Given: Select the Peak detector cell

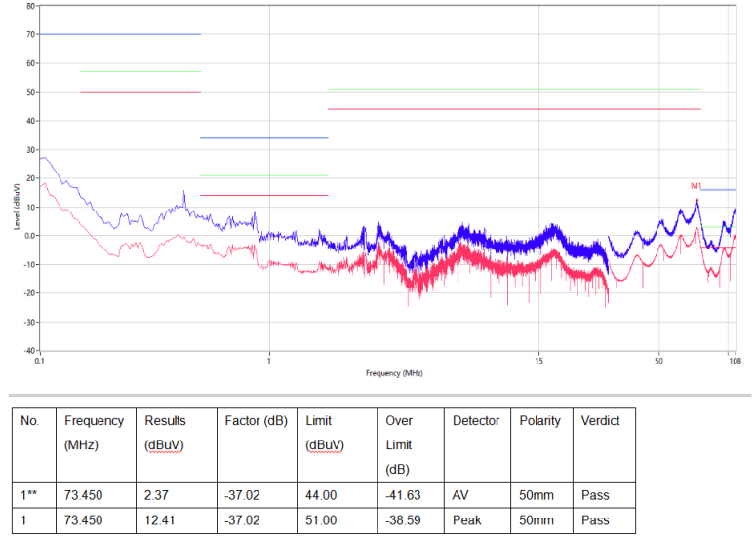Looking at the screenshot, I should point(466,520).
